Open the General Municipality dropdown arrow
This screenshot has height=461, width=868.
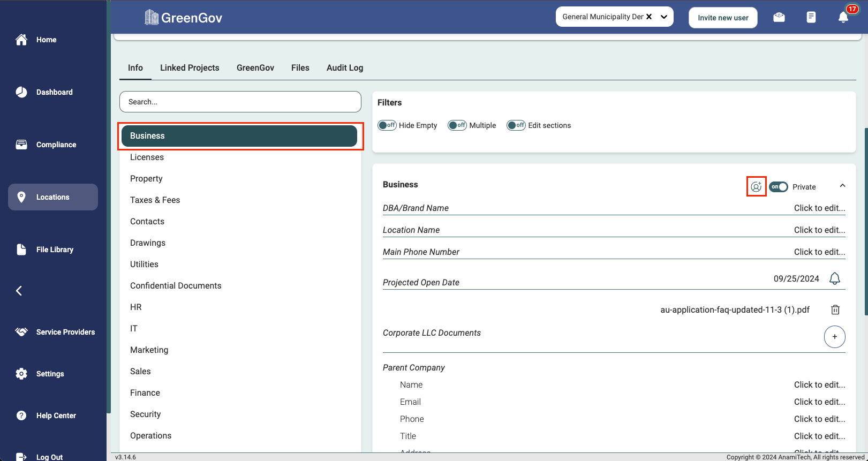(x=664, y=17)
